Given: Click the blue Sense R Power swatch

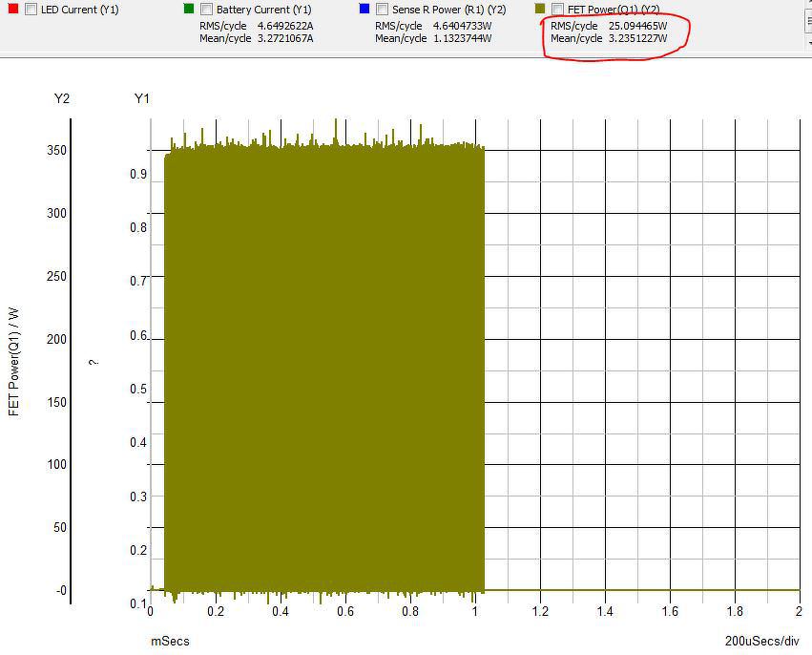Looking at the screenshot, I should coord(364,9).
